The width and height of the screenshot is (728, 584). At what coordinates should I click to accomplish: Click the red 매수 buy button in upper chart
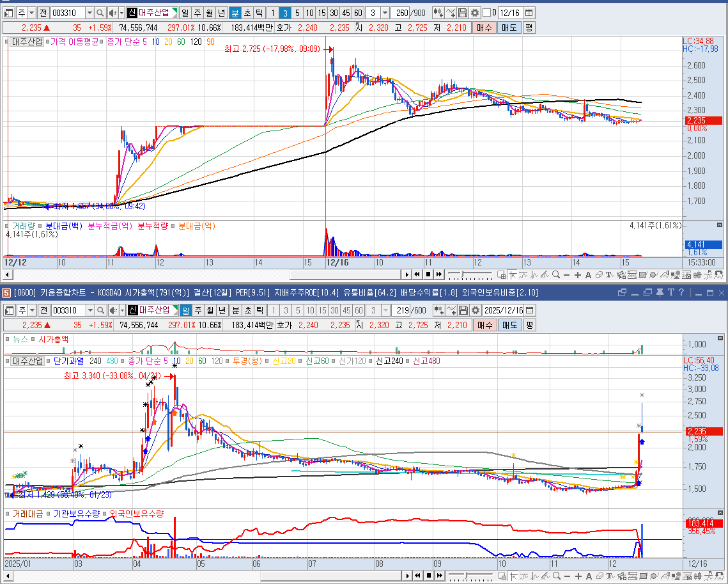click(484, 28)
